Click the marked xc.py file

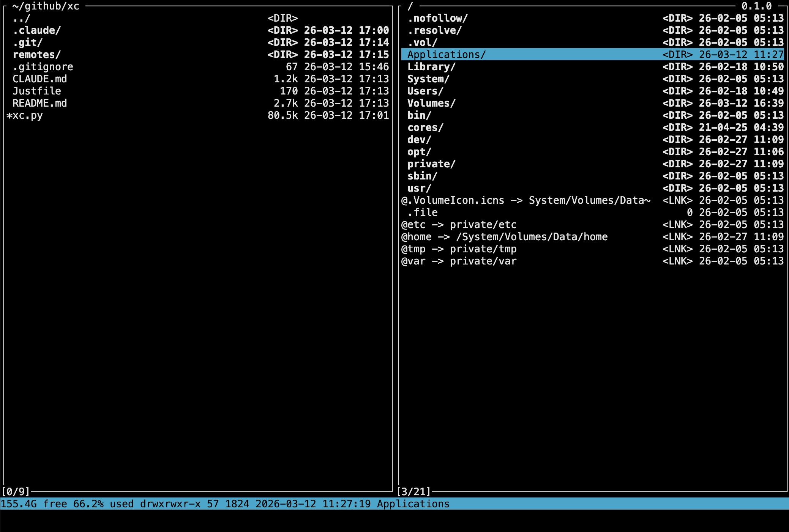pyautogui.click(x=27, y=115)
